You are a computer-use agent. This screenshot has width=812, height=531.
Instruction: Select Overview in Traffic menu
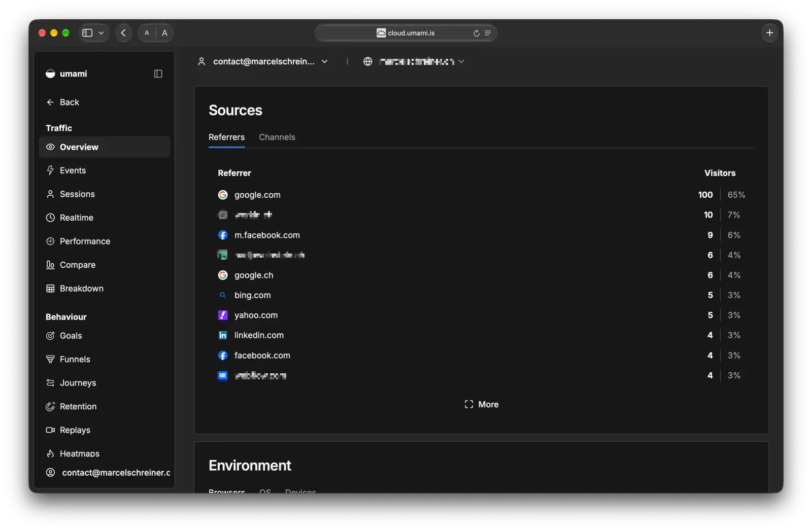point(105,147)
